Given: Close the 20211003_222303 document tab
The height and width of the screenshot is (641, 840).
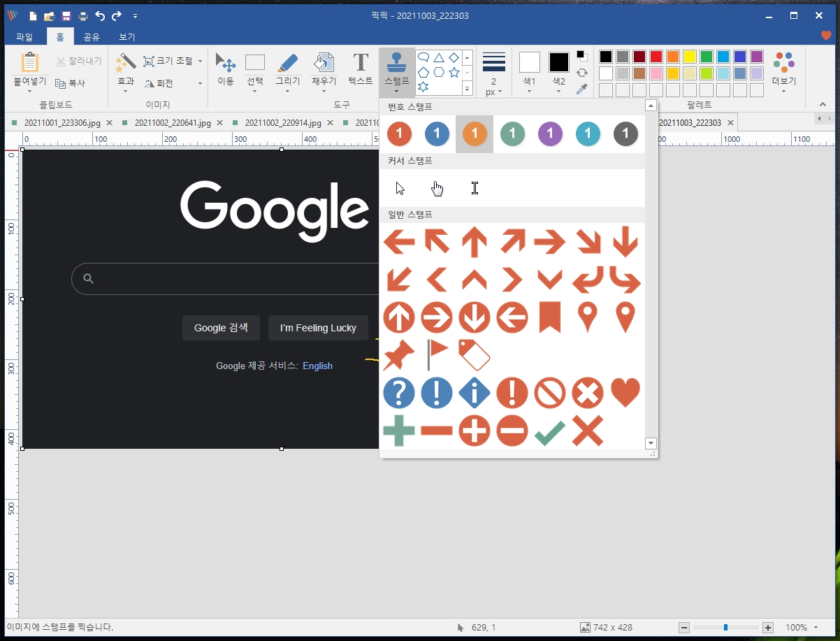Looking at the screenshot, I should pyautogui.click(x=730, y=122).
